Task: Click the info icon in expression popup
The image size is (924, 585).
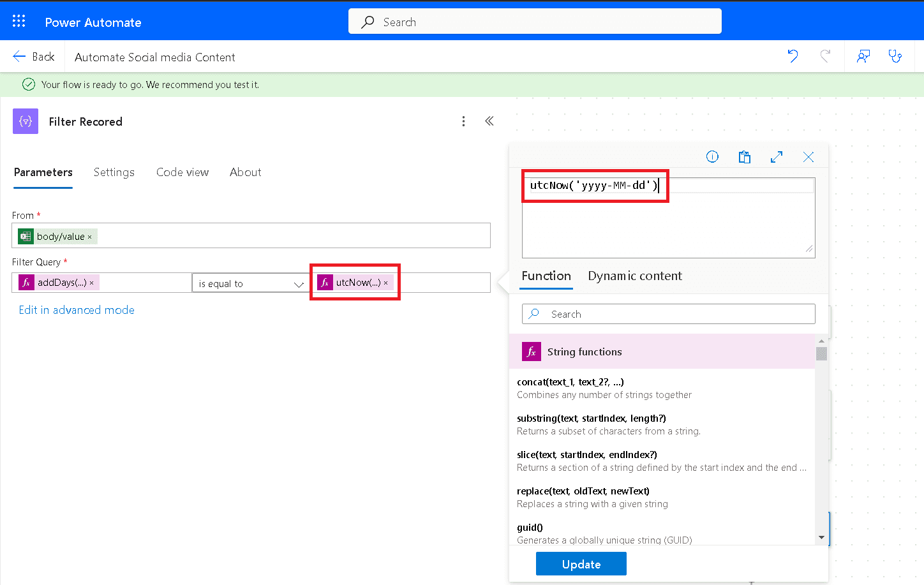Action: (712, 157)
